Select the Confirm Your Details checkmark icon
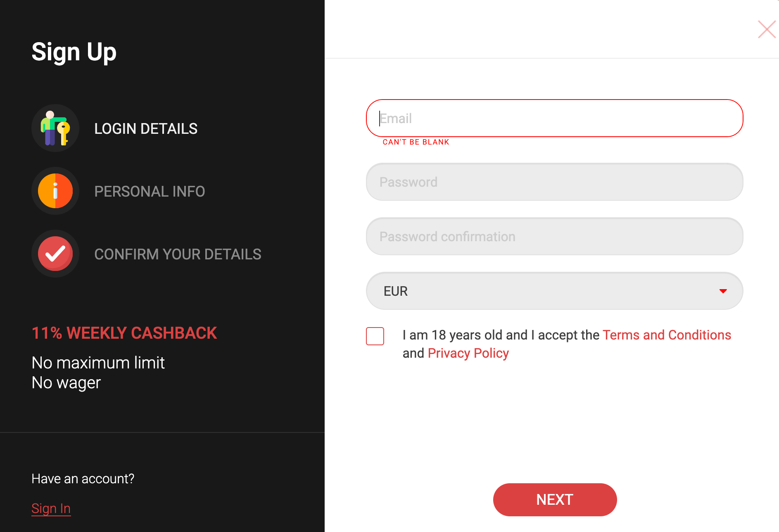Image resolution: width=779 pixels, height=532 pixels. click(55, 254)
